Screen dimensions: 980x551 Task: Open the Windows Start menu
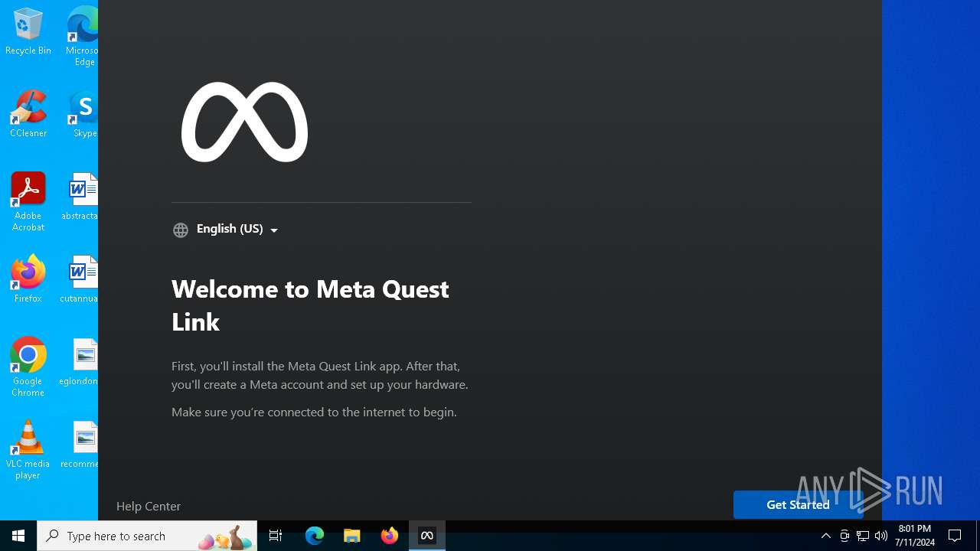tap(18, 536)
